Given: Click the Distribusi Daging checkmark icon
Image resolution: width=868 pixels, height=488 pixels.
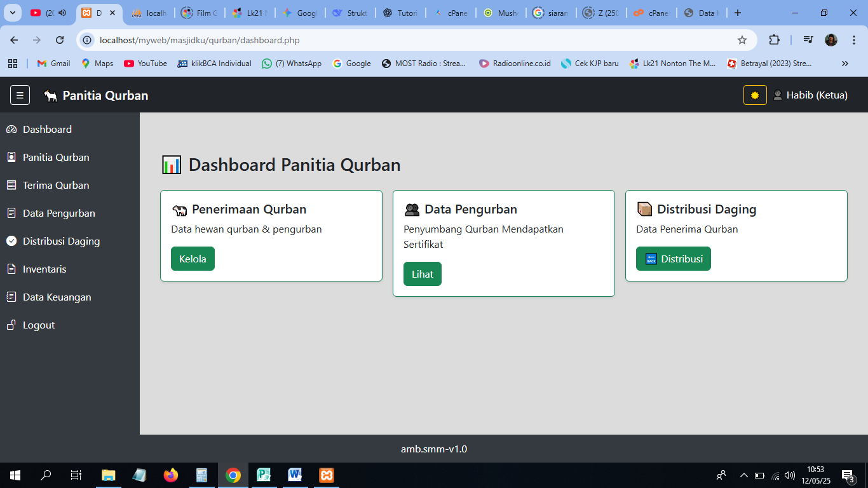Looking at the screenshot, I should [x=10, y=241].
